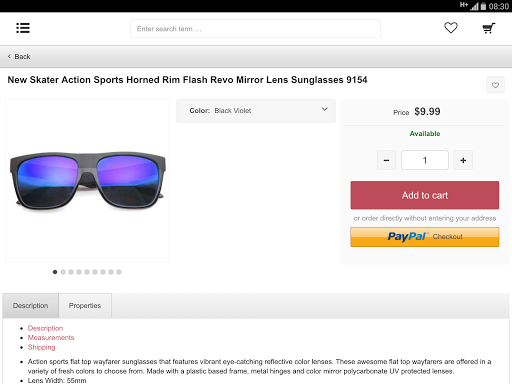The height and width of the screenshot is (384, 512).
Task: Focus the search term input field
Action: (255, 29)
